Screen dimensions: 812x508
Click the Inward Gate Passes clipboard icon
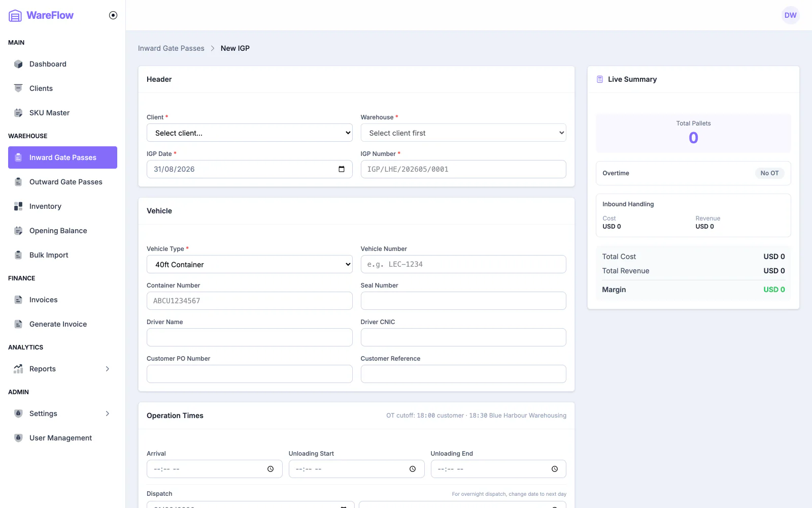point(18,157)
